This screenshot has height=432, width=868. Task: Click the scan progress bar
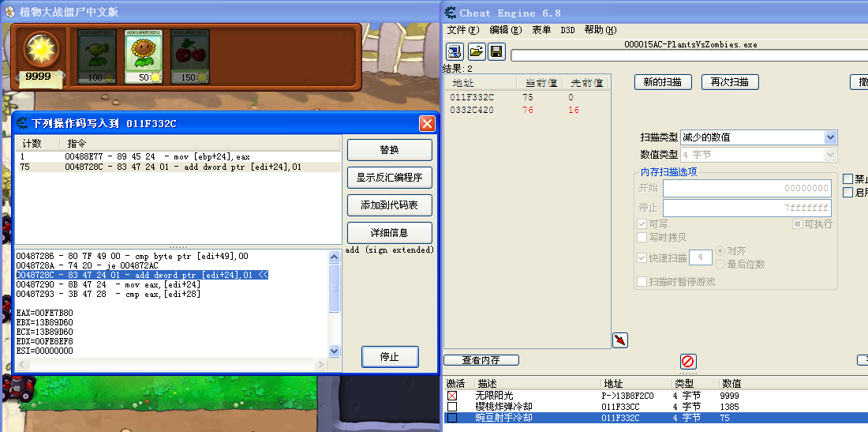click(689, 55)
